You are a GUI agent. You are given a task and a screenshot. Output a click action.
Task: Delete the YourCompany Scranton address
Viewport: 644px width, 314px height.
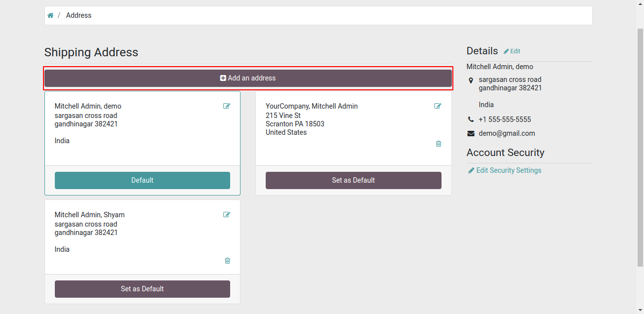point(439,144)
